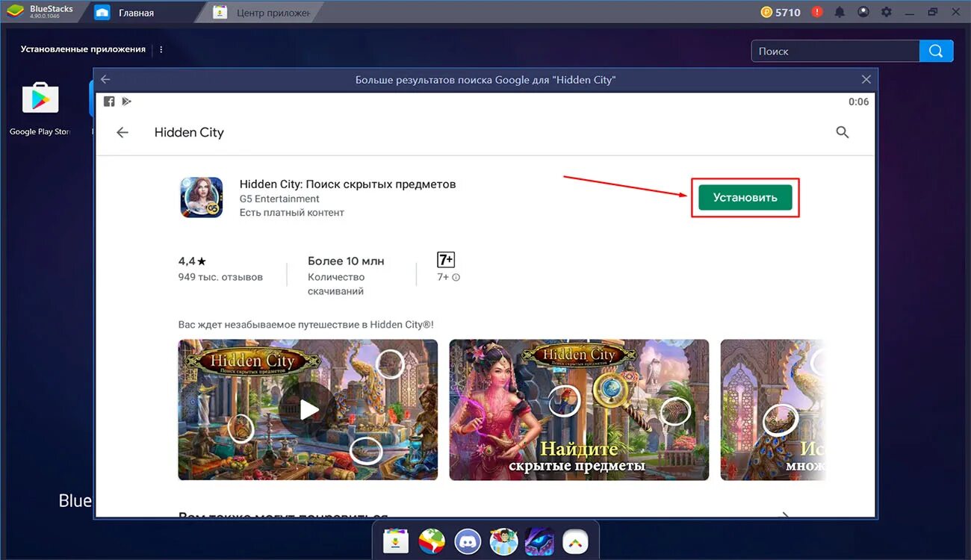The width and height of the screenshot is (971, 560).
Task: Open the G5 Entertainment developer link
Action: coord(279,199)
